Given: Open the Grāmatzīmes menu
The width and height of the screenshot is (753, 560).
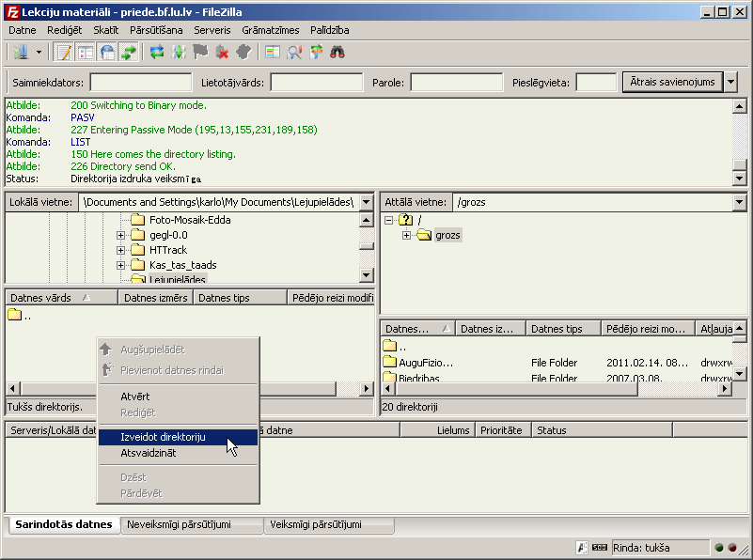Looking at the screenshot, I should [x=271, y=30].
